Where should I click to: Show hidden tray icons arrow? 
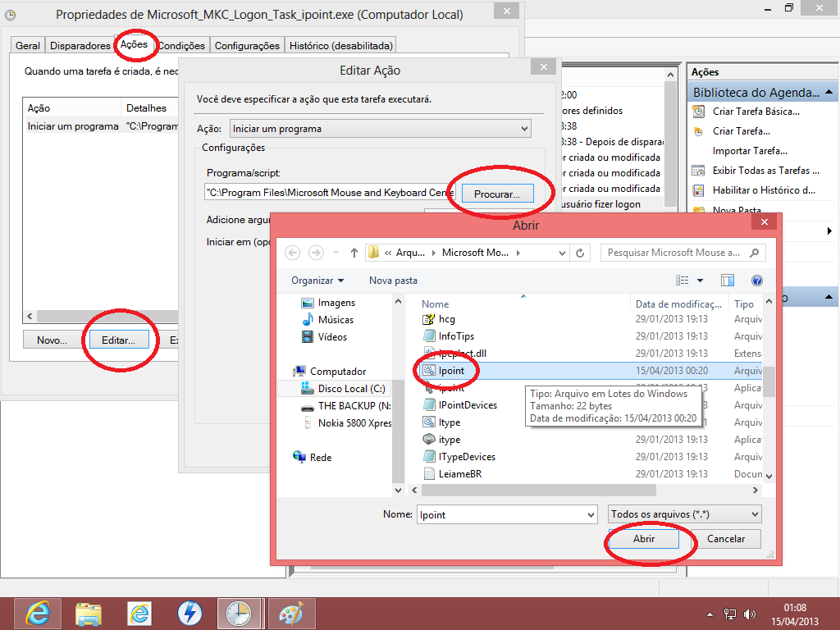pyautogui.click(x=710, y=614)
